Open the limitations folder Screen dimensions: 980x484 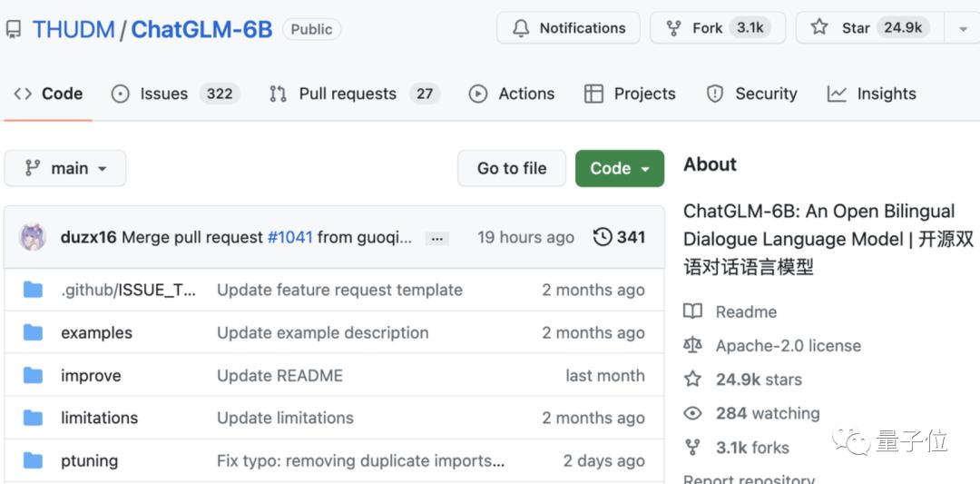pos(100,418)
